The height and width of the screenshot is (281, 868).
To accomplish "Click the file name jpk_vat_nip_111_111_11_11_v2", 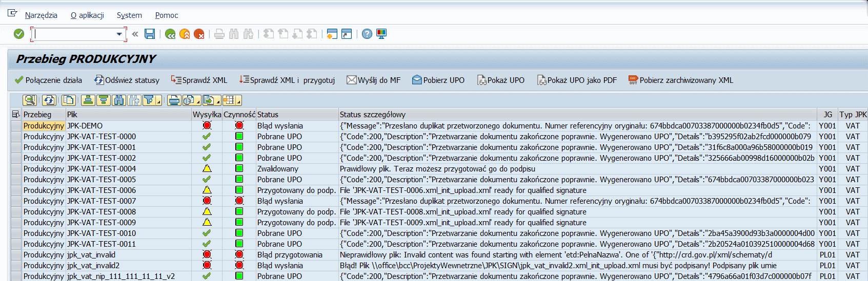I will [121, 276].
